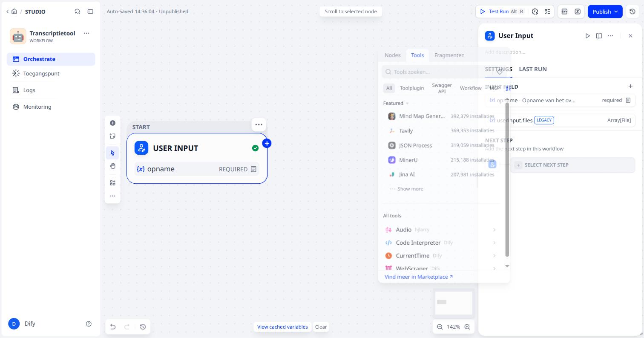Click the Transcriptietool robot app icon

[18, 36]
